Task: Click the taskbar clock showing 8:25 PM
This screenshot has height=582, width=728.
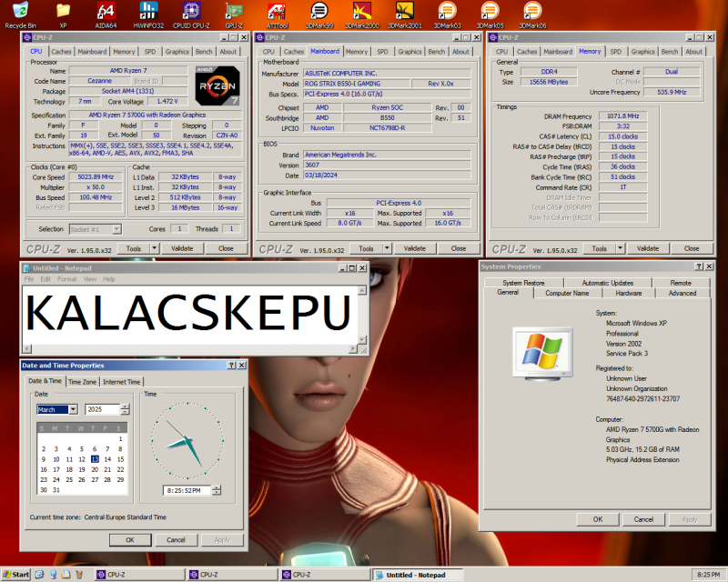Action: click(x=709, y=575)
